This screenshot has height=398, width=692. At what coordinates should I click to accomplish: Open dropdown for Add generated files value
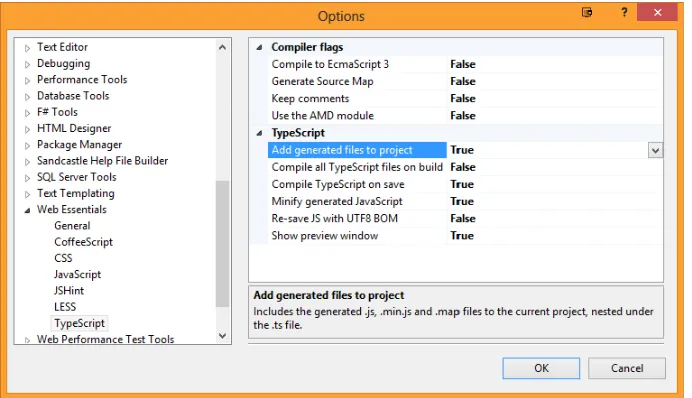click(655, 150)
